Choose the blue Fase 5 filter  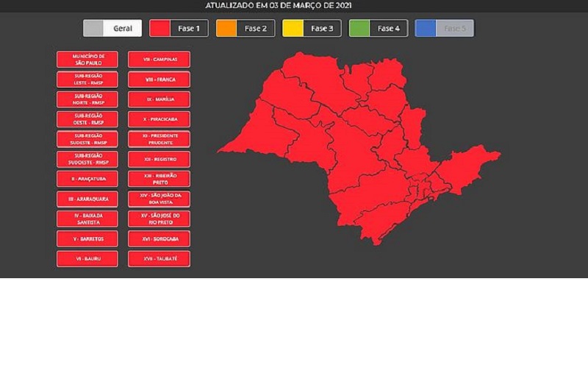[x=445, y=28]
